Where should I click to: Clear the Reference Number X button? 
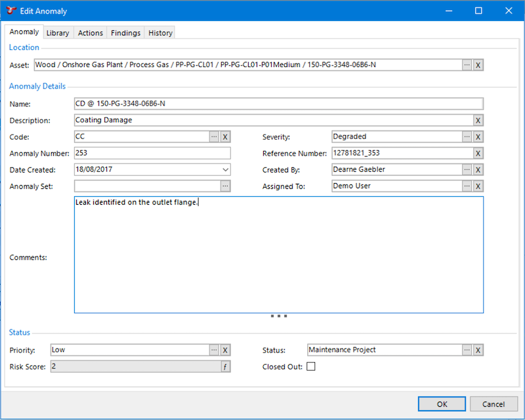point(478,153)
